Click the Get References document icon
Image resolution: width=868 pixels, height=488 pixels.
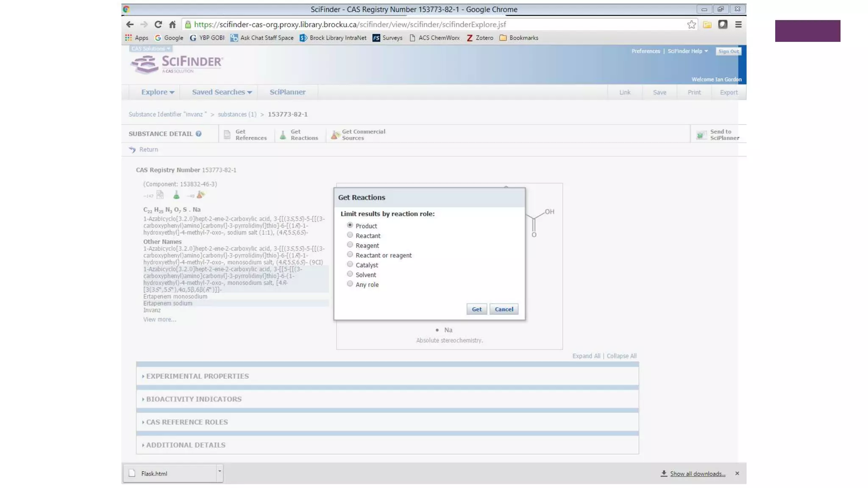227,135
